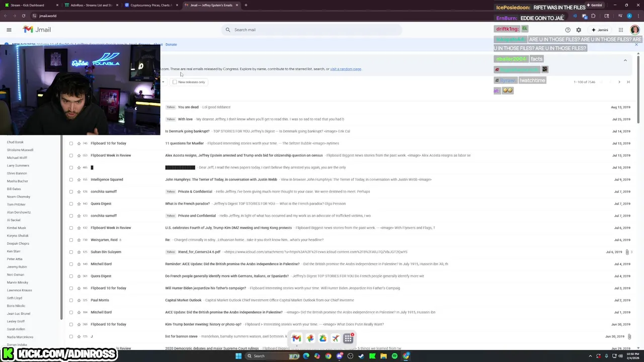644x362 pixels.
Task: Focus the Search mail field
Action: tap(311, 30)
